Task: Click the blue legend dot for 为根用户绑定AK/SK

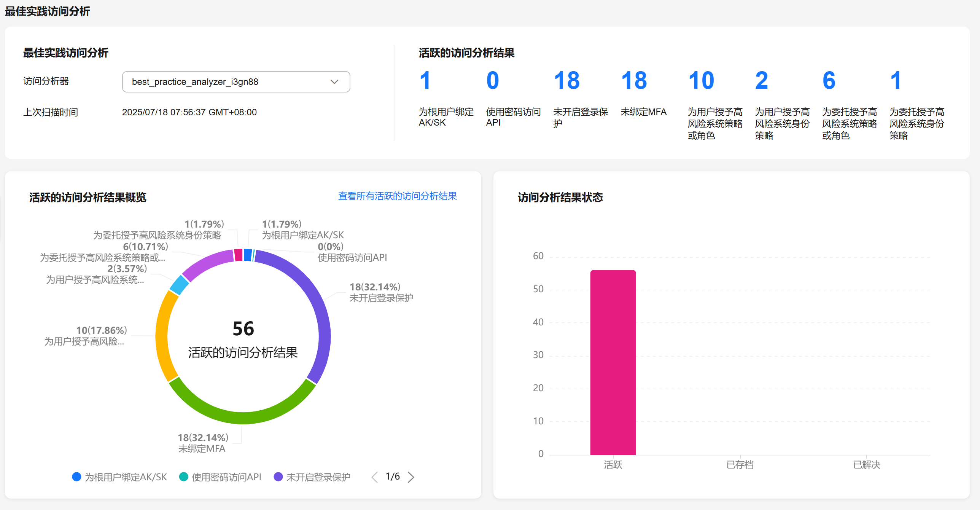Action: tap(76, 477)
